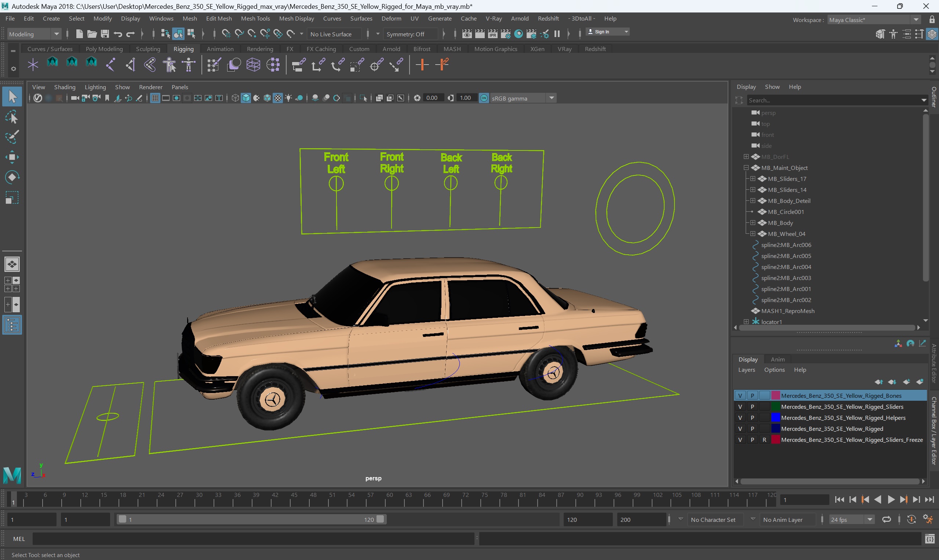The image size is (939, 560).
Task: Click the Single Perspective View layout icon
Action: (12, 264)
